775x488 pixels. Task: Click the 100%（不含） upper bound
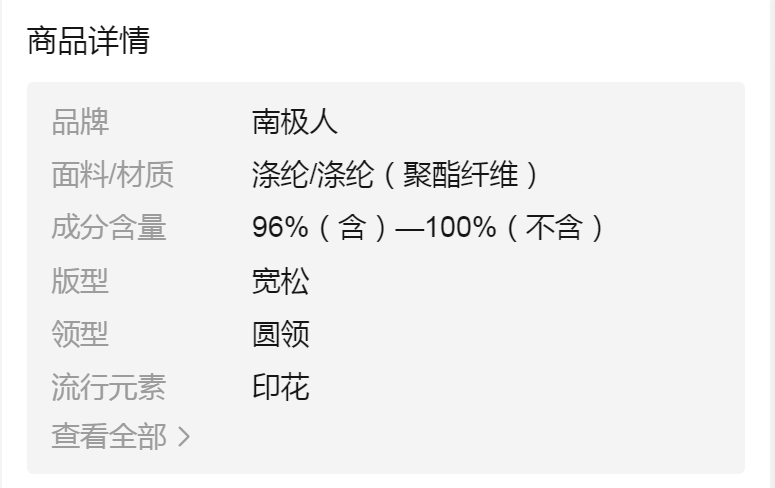516,228
